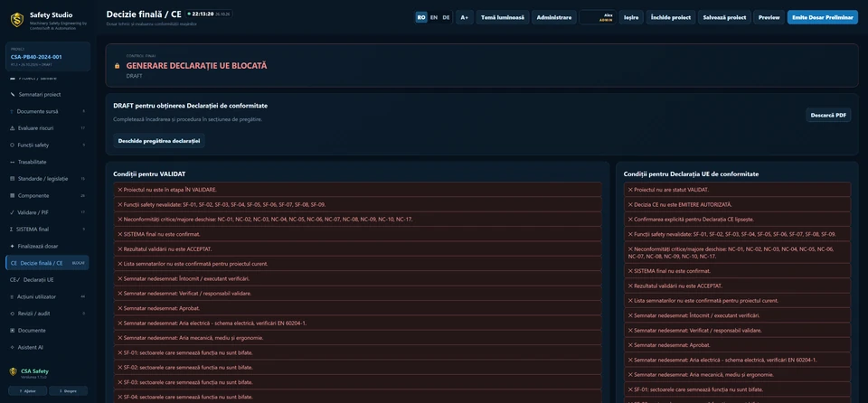Click the CSA Safety shield icon at sidebar bottom
Viewport: 868px width, 403px height.
point(14,371)
